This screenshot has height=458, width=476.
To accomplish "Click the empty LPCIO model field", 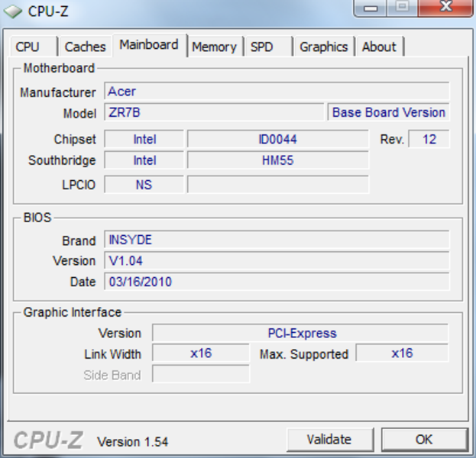I will pyautogui.click(x=278, y=185).
